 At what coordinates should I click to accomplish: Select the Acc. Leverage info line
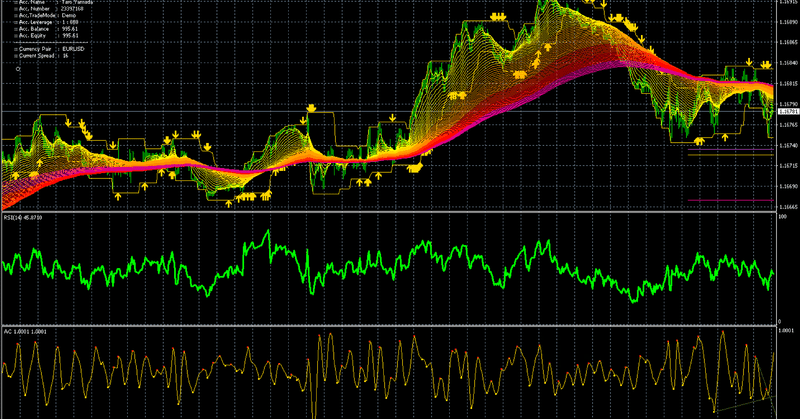(x=47, y=22)
